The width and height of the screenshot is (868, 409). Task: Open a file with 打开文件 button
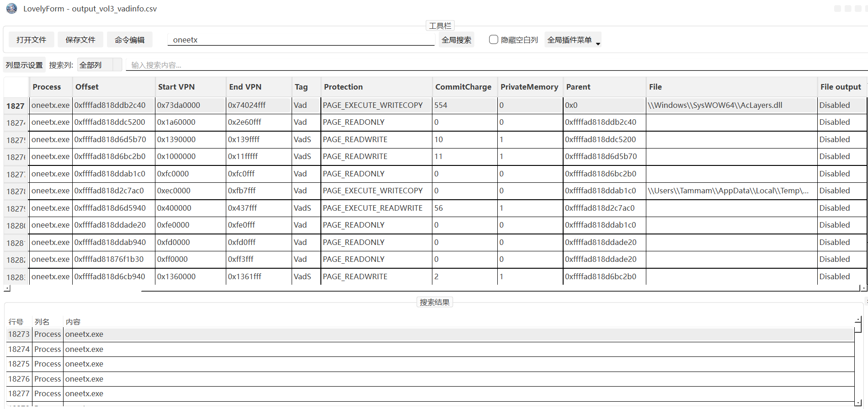pos(31,40)
